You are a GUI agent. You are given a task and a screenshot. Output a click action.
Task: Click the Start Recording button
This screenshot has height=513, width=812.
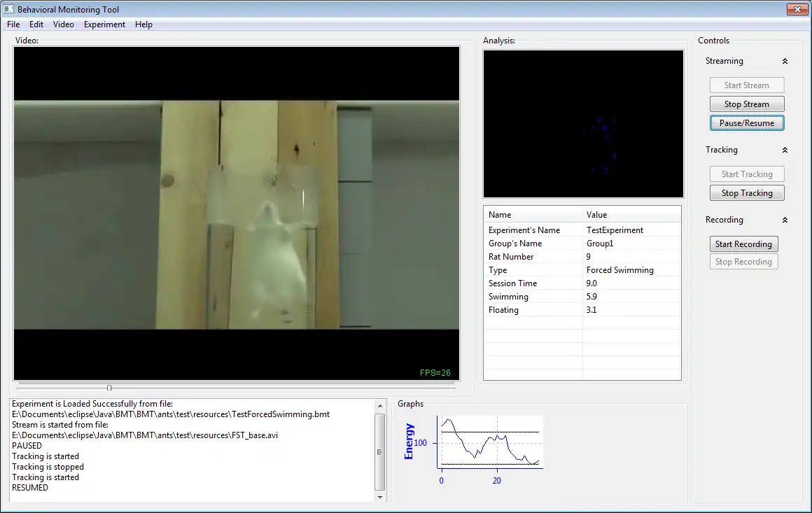(743, 244)
